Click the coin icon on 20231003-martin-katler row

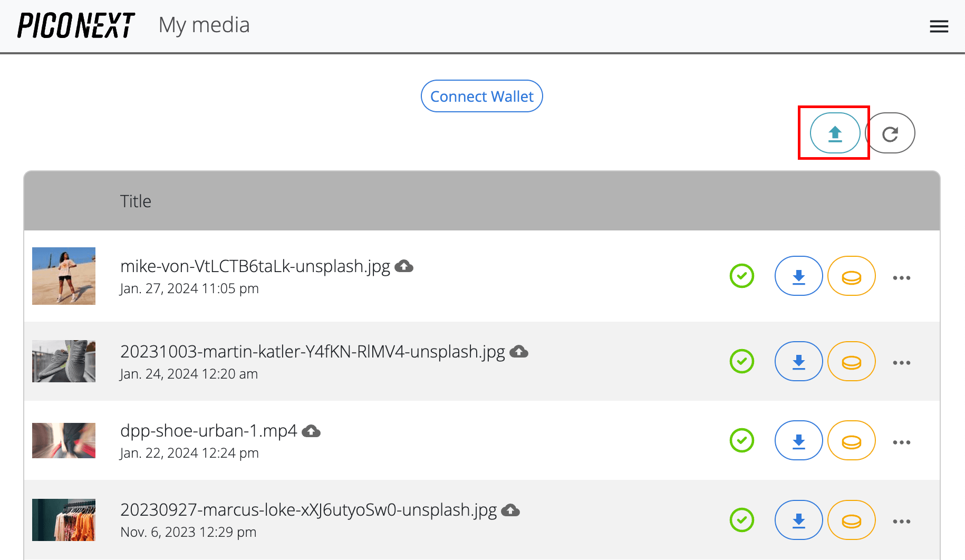pyautogui.click(x=851, y=361)
